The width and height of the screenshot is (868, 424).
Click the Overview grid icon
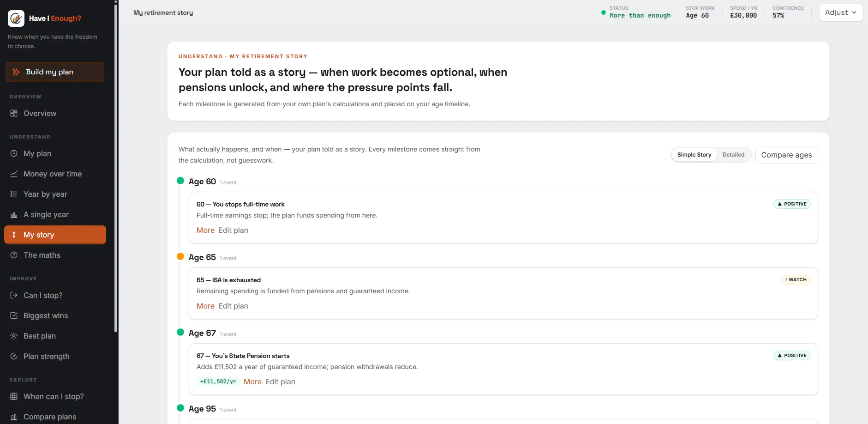(14, 113)
